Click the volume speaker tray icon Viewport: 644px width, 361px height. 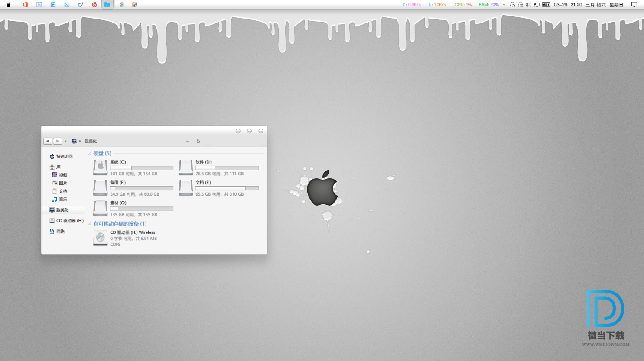[x=528, y=5]
